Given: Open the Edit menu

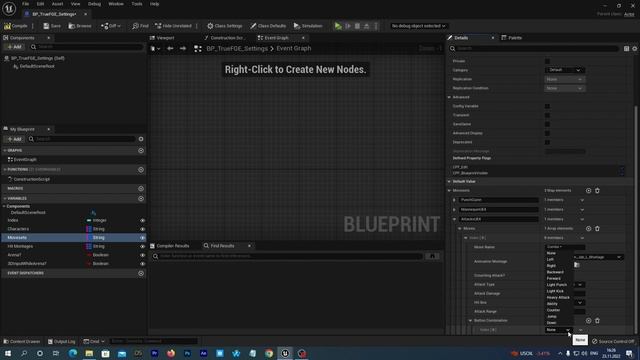Looking at the screenshot, I should [x=40, y=4].
